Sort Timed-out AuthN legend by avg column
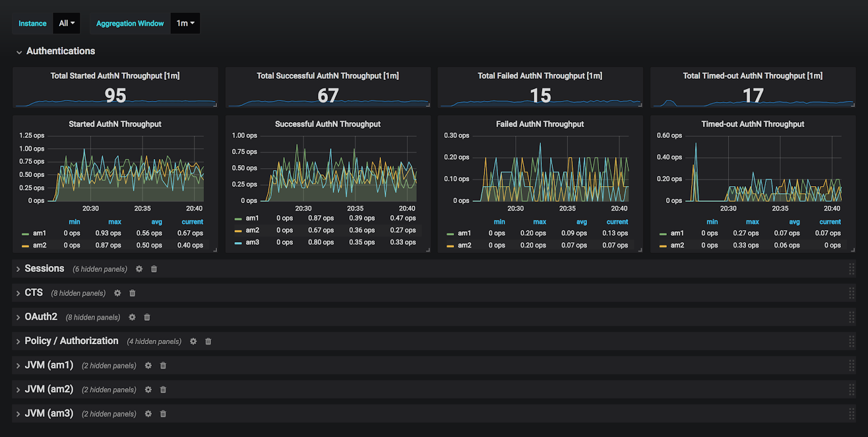 (x=794, y=222)
